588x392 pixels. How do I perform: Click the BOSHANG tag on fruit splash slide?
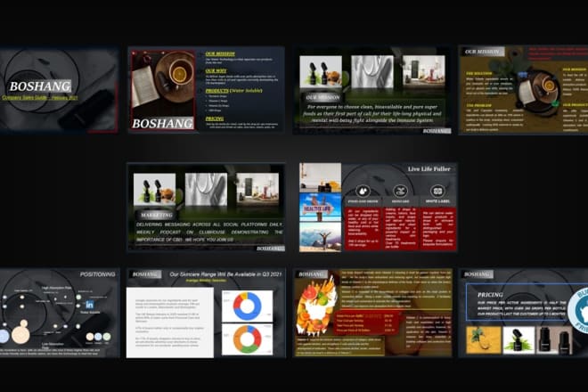pos(312,274)
